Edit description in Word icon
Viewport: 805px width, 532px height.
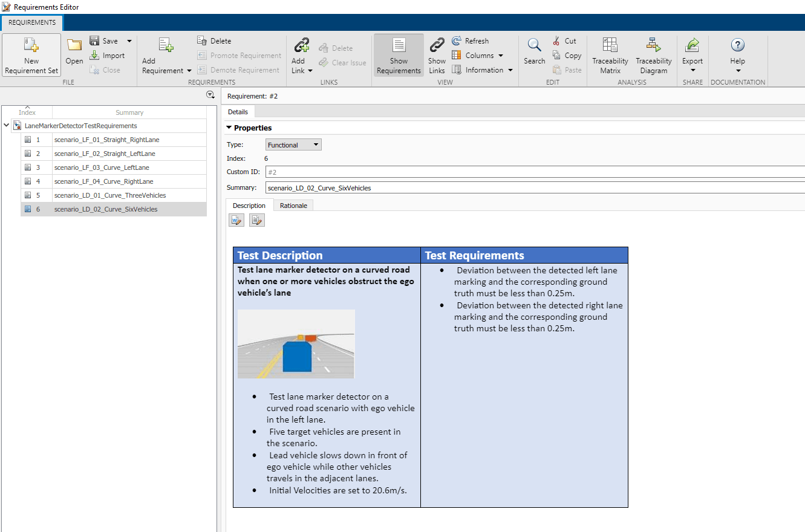(236, 221)
